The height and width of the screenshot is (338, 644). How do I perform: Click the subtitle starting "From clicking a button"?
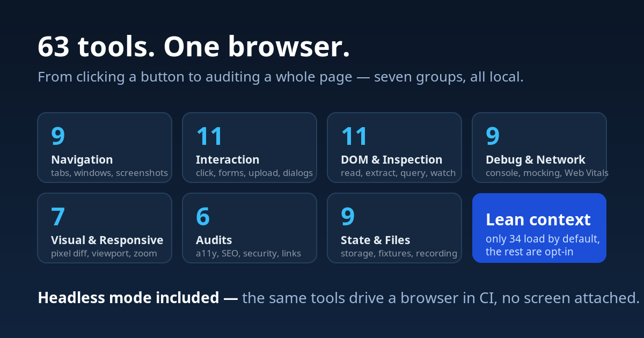pyautogui.click(x=281, y=77)
